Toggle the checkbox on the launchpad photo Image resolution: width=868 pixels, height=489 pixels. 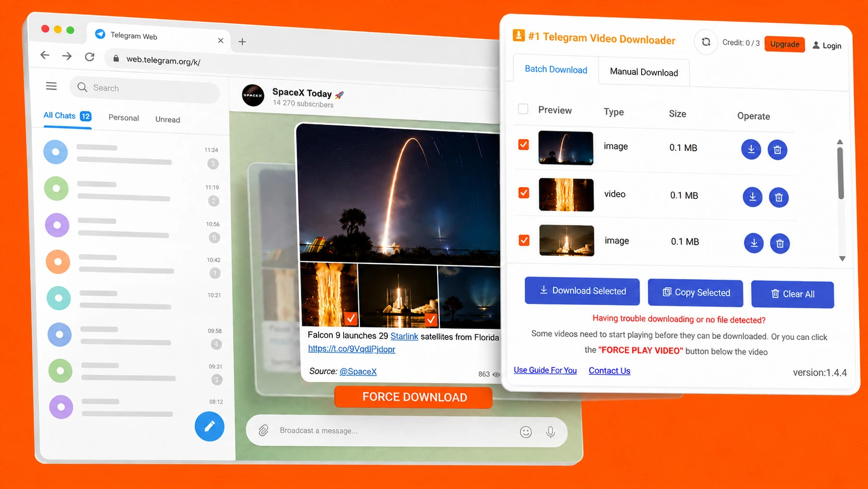tap(431, 319)
